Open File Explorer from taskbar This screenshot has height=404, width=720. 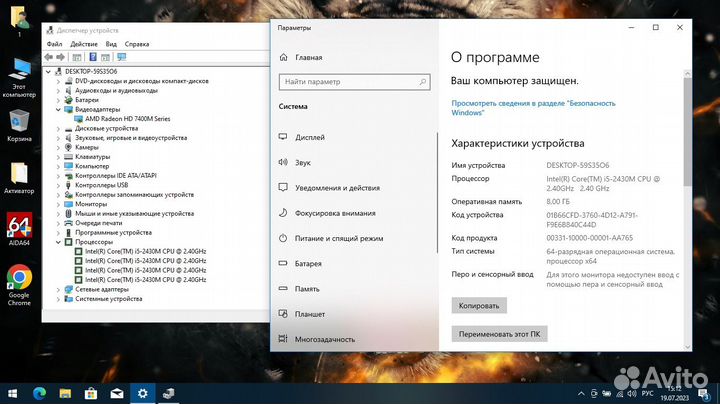click(x=65, y=393)
